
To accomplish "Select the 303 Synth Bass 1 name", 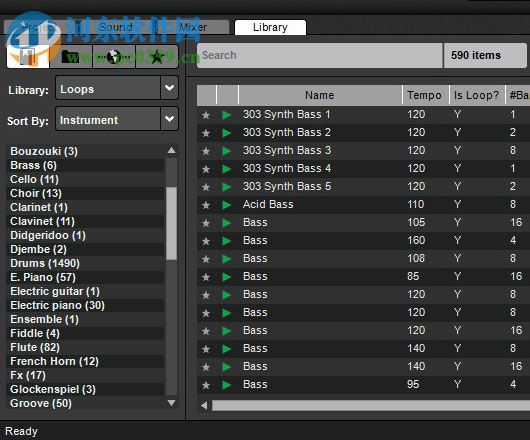I will tap(286, 115).
